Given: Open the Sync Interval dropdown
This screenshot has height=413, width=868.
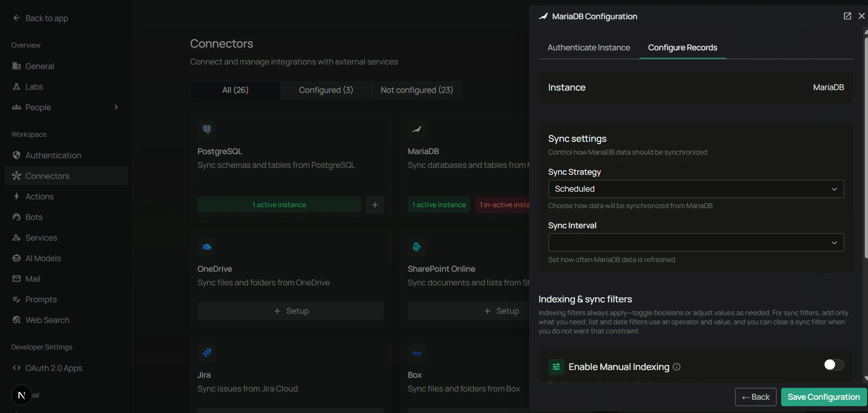Looking at the screenshot, I should 696,242.
